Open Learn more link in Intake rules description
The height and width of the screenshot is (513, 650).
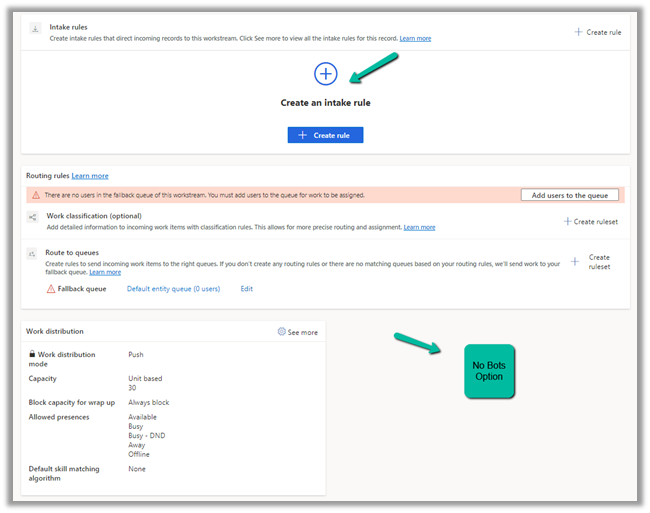[415, 38]
